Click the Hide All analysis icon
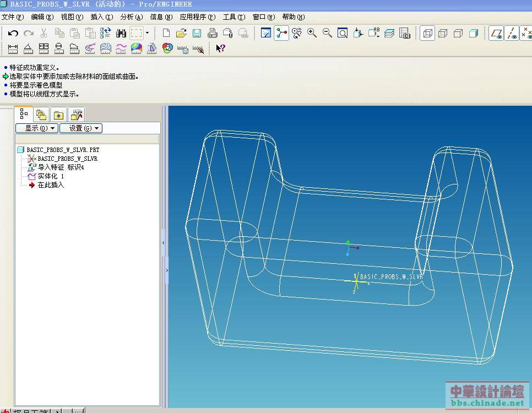Screen dimensions: 532x413 [198, 50]
